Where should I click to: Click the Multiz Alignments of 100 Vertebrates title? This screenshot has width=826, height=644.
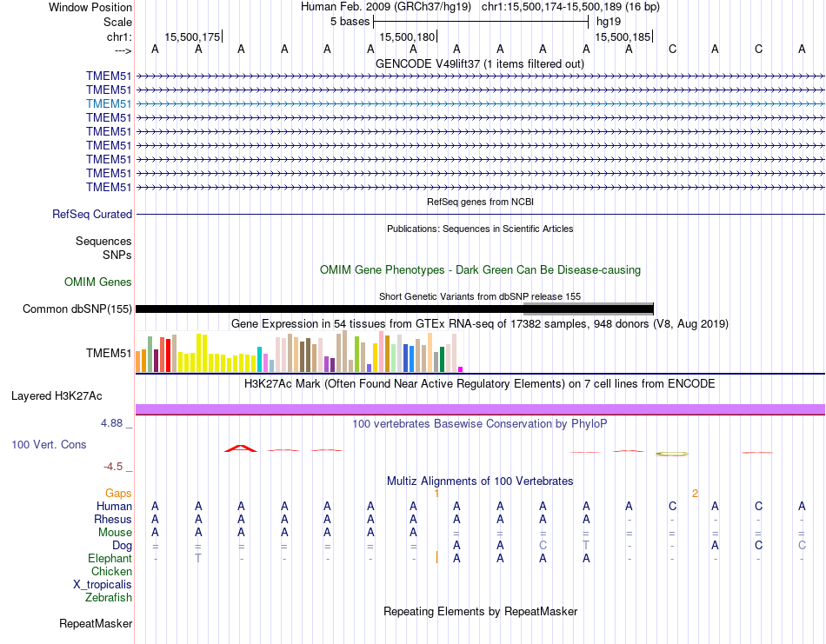click(x=480, y=481)
